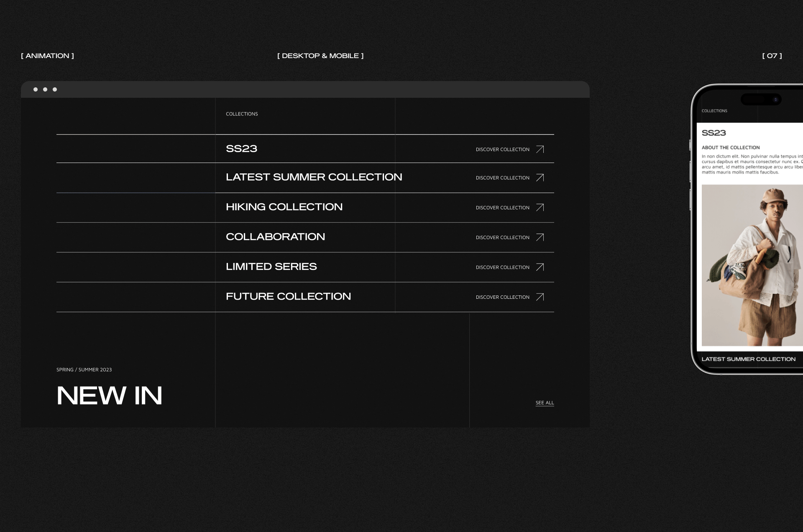
Task: Open Latest Summer Collection heading
Action: pyautogui.click(x=314, y=177)
